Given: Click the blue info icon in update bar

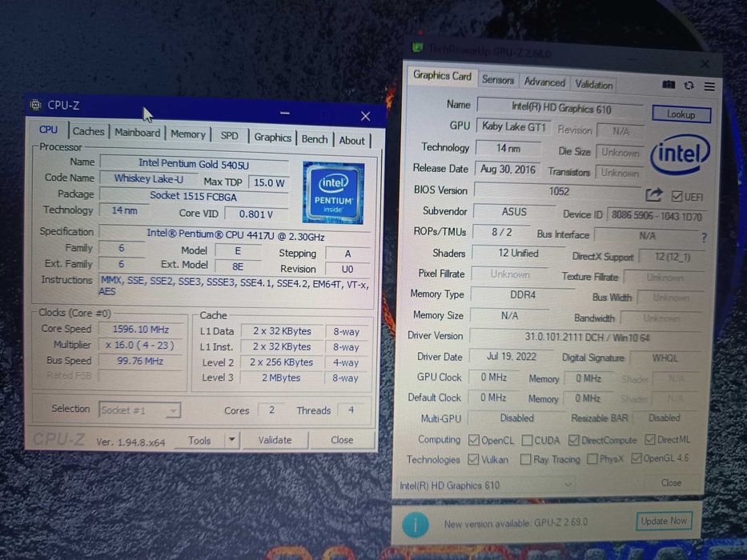Looking at the screenshot, I should click(415, 524).
